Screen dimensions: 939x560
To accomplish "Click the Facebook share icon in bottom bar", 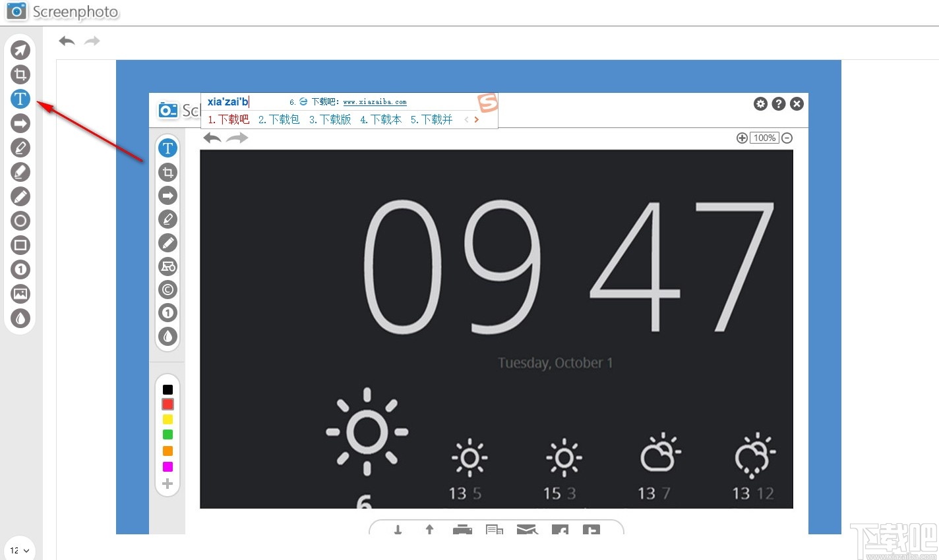I will click(560, 529).
